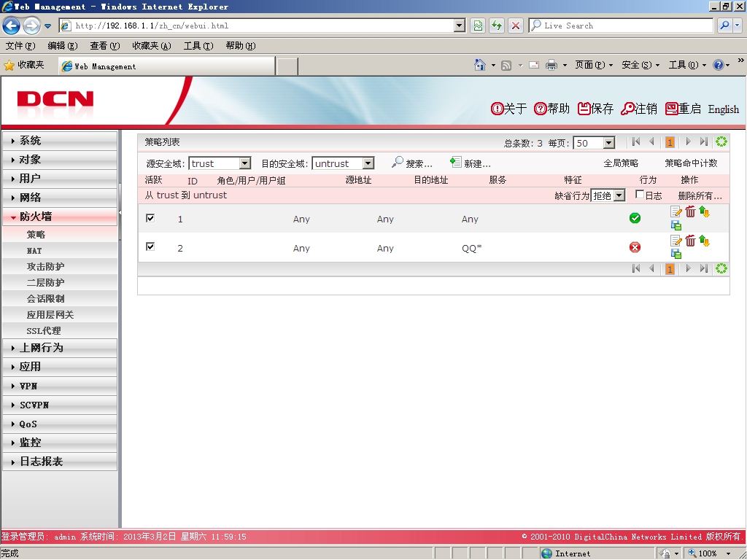Go to first page in bottom pager
The width and height of the screenshot is (747, 560).
pyautogui.click(x=635, y=268)
